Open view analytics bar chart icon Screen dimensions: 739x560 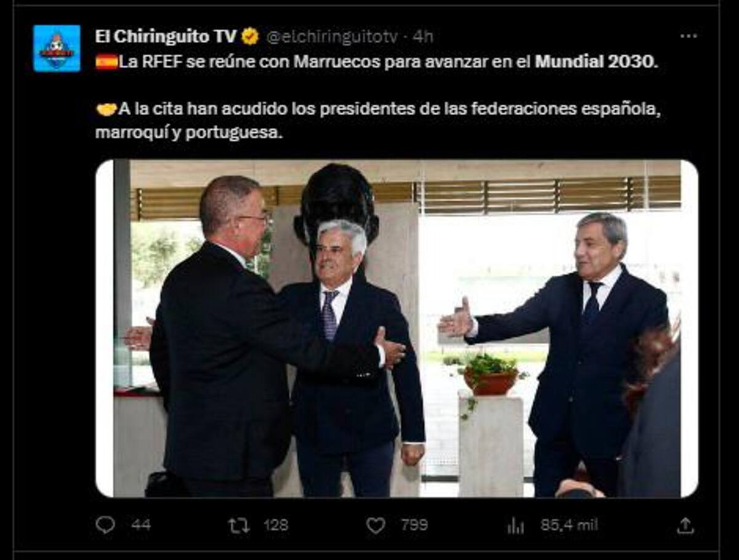click(x=515, y=526)
